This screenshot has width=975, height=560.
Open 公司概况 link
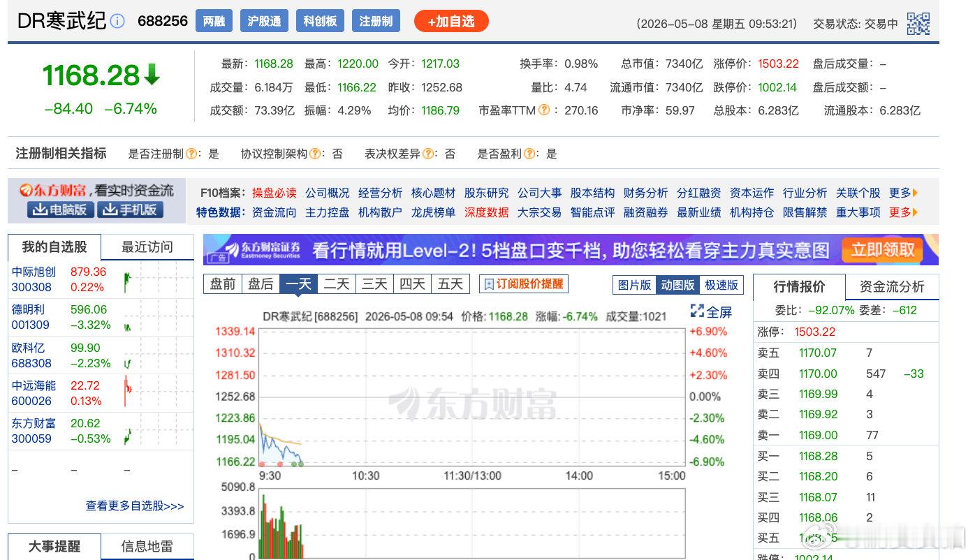(x=327, y=193)
